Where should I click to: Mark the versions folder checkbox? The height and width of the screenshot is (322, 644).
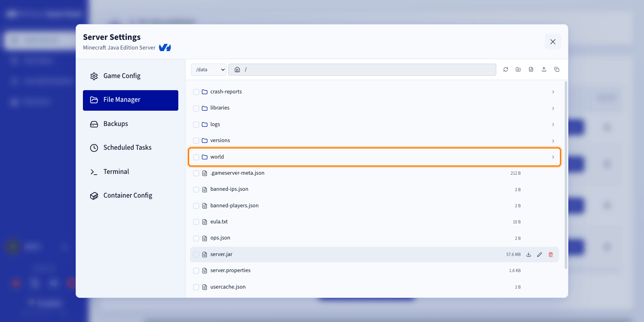click(196, 140)
